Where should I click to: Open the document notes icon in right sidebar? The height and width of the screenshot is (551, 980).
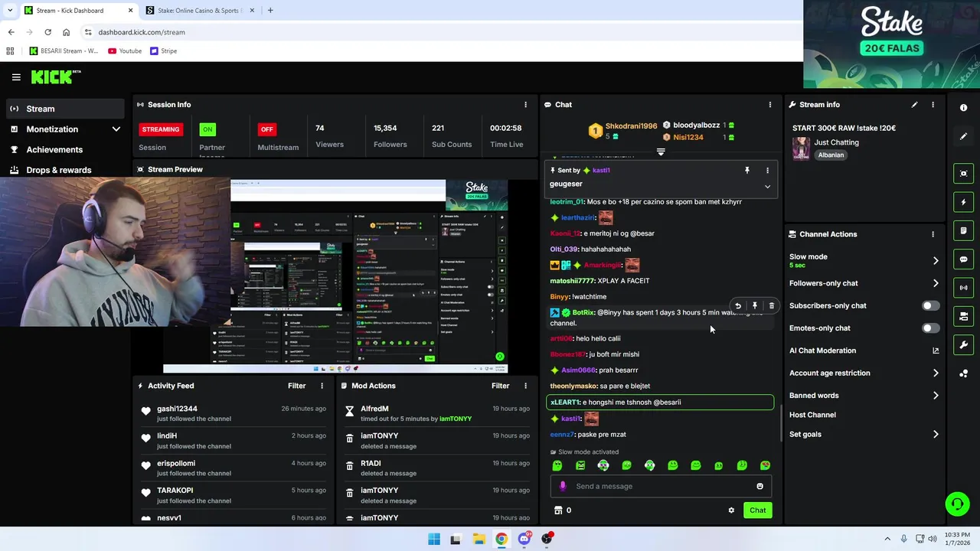pyautogui.click(x=964, y=230)
